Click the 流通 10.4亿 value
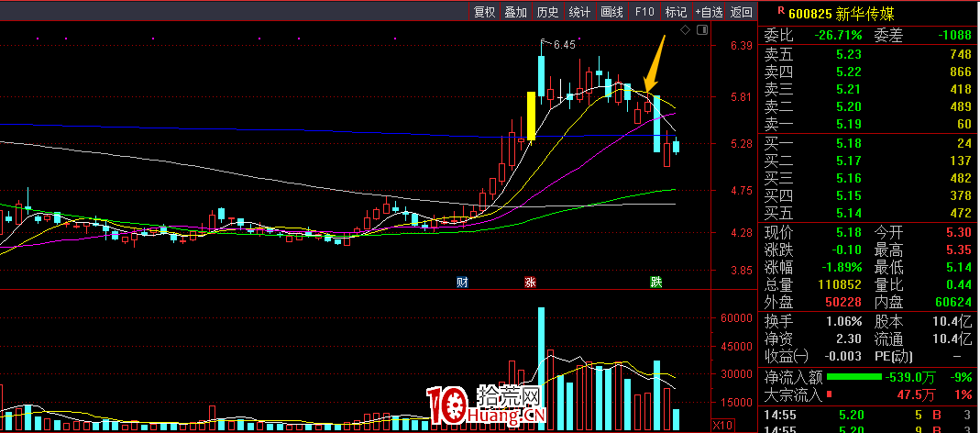The image size is (980, 433). [x=953, y=339]
